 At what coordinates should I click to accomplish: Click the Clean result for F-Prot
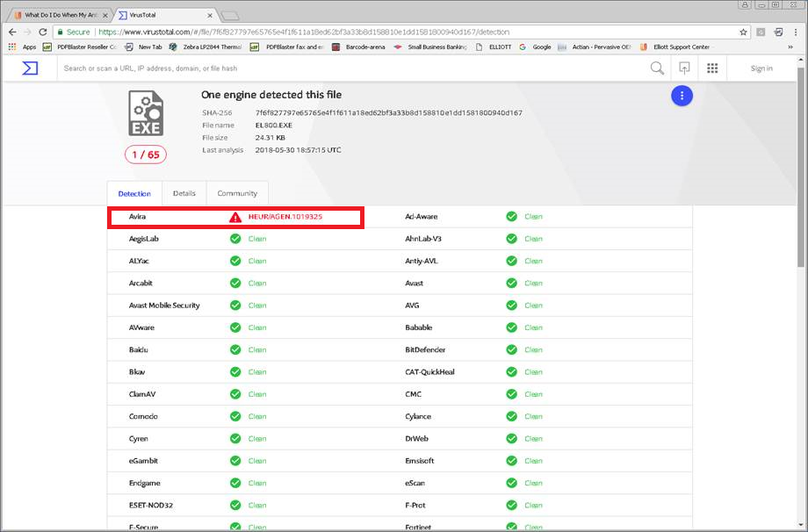(533, 505)
